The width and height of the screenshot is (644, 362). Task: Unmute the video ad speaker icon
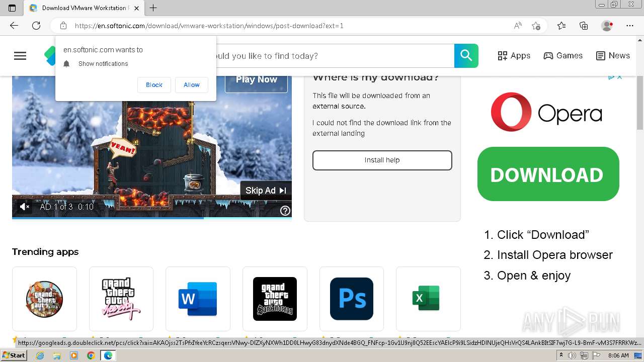(24, 207)
